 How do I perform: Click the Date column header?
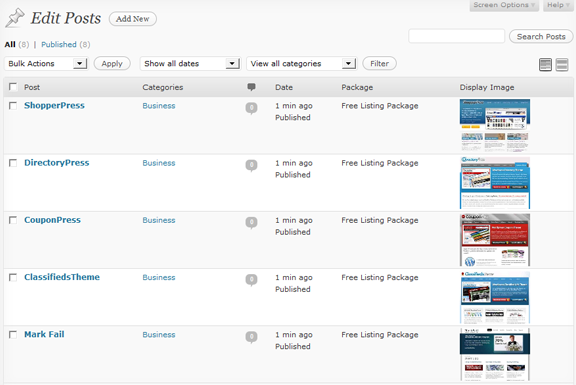284,87
